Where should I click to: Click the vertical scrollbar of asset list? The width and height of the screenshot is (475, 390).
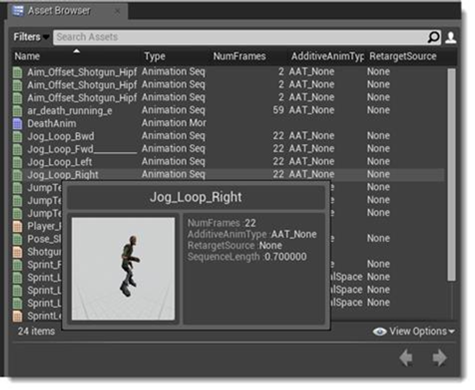(451, 175)
